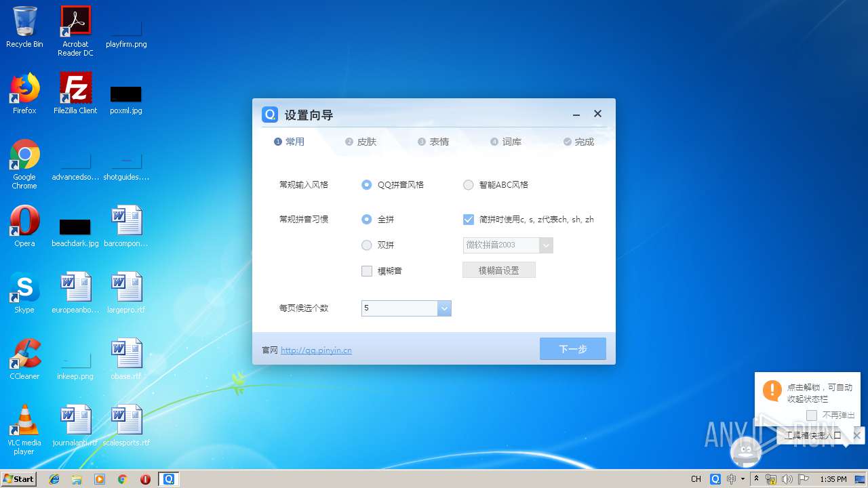
Task: Open Windows Media Player taskbar icon
Action: (x=100, y=479)
